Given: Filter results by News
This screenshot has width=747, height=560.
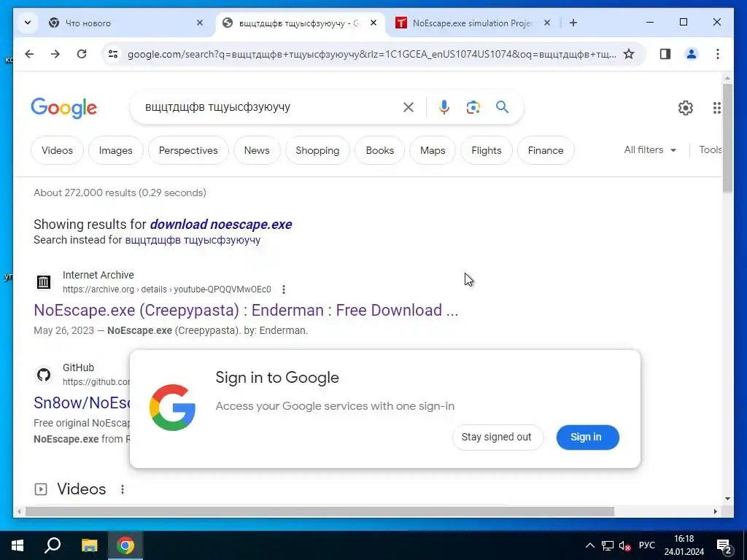Looking at the screenshot, I should click(x=257, y=150).
